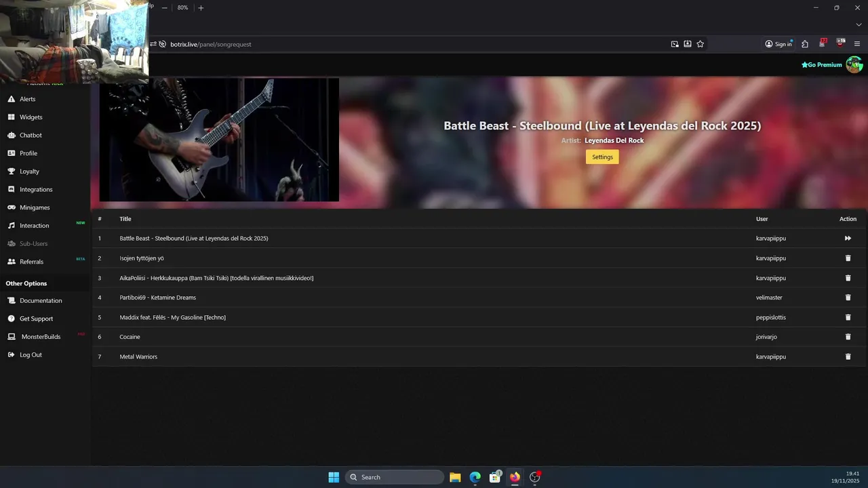This screenshot has height=488, width=868.
Task: Zoom in with the plus button
Action: (201, 8)
